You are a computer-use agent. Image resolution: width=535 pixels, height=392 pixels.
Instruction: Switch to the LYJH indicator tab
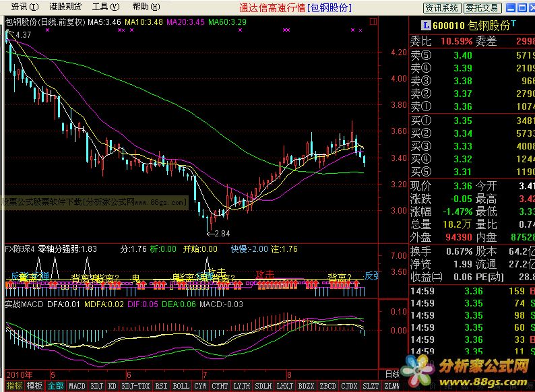coord(242,386)
